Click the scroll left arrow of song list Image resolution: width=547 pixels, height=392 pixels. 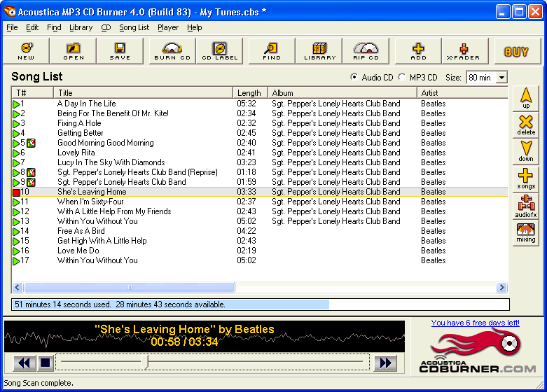click(x=18, y=288)
